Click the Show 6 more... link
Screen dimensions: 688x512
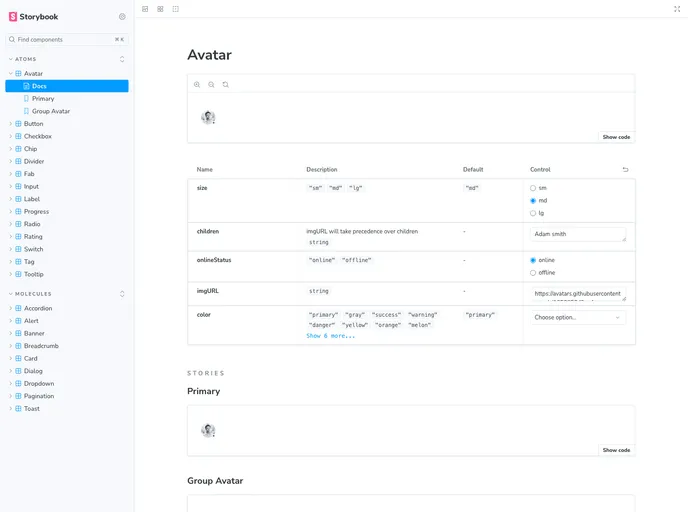[x=330, y=336]
